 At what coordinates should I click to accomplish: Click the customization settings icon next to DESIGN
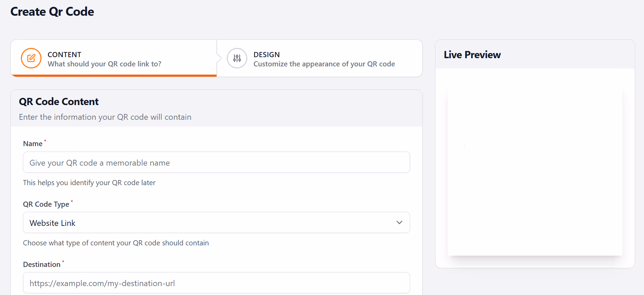click(x=237, y=58)
